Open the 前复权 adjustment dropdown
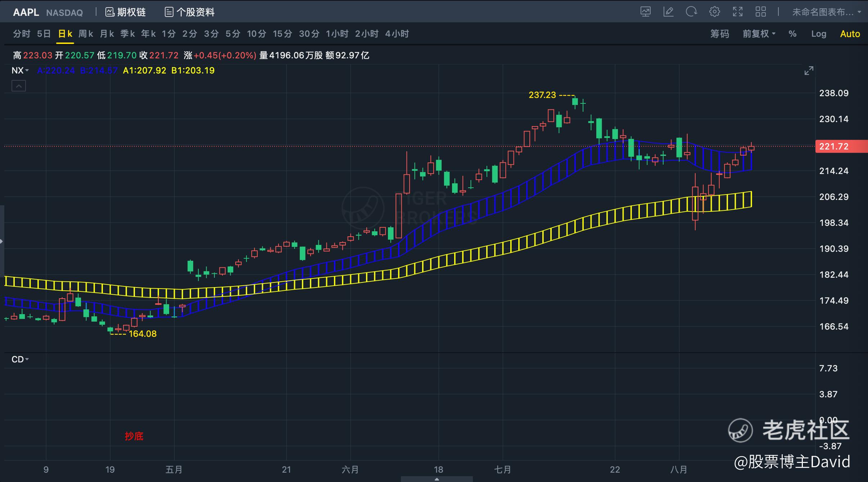Viewport: 868px width, 482px height. click(x=759, y=34)
